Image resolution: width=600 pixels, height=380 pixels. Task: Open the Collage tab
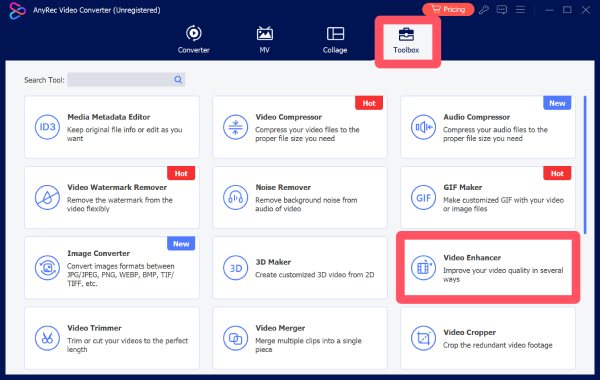(x=335, y=39)
